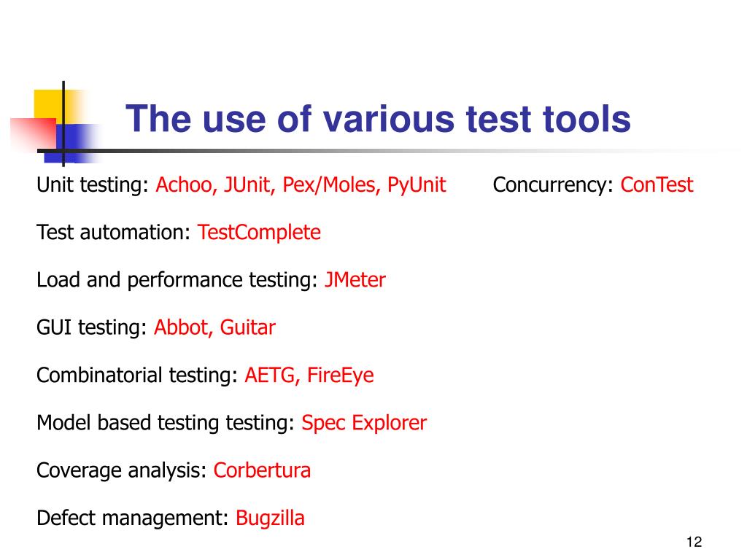Image resolution: width=747 pixels, height=560 pixels.
Task: Click the slide title 'The use of various test tools'
Action: pyautogui.click(x=379, y=119)
